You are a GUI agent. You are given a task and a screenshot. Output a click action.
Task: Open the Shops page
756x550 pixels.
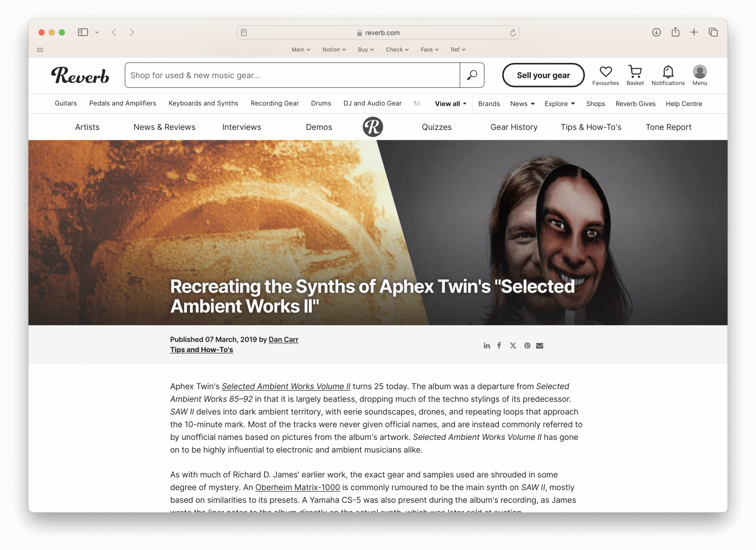click(596, 104)
